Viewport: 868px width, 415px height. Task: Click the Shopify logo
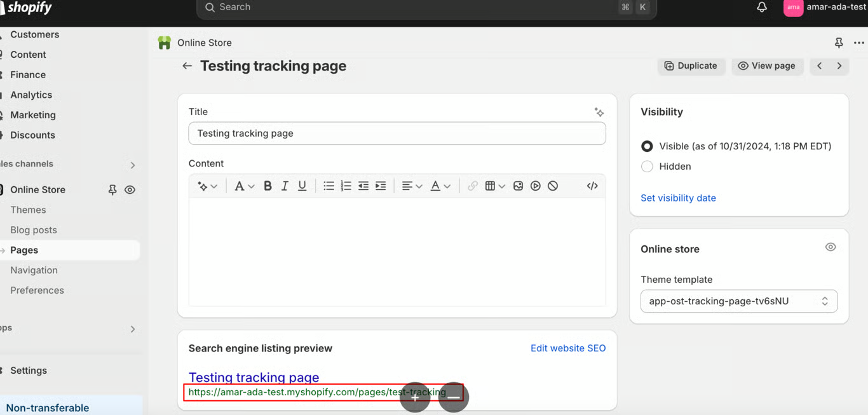click(27, 8)
